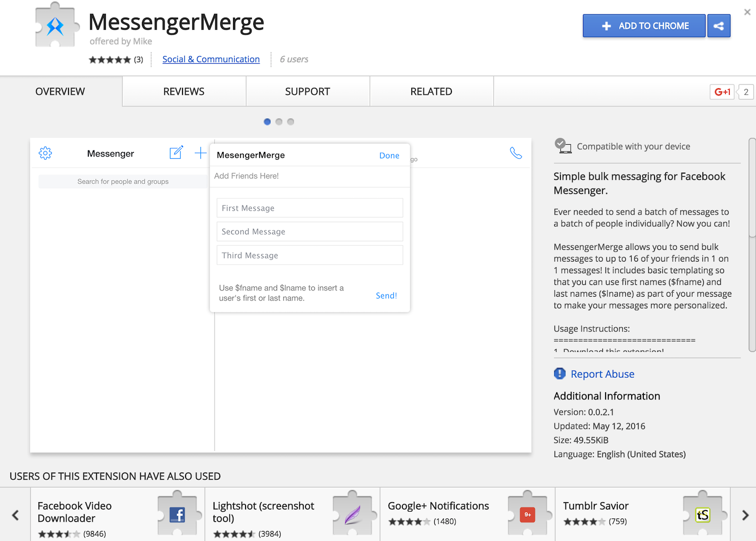Click the add person plus icon

pyautogui.click(x=200, y=153)
